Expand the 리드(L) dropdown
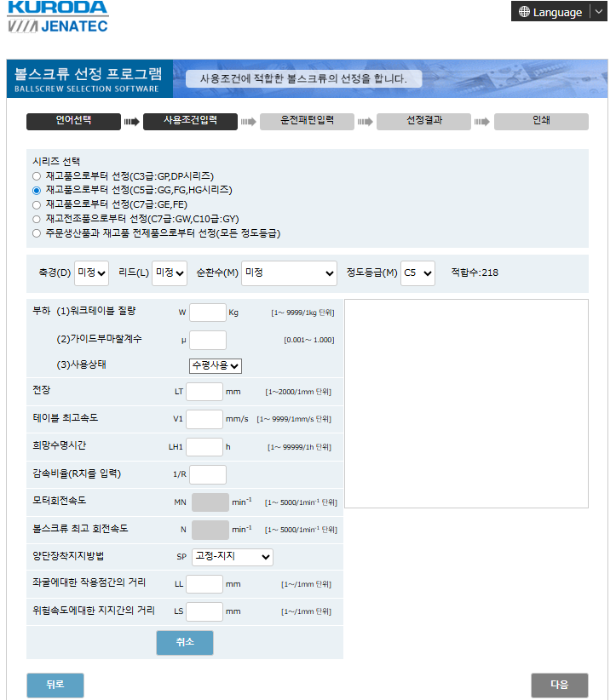Image resolution: width=616 pixels, height=700 pixels. 169,273
